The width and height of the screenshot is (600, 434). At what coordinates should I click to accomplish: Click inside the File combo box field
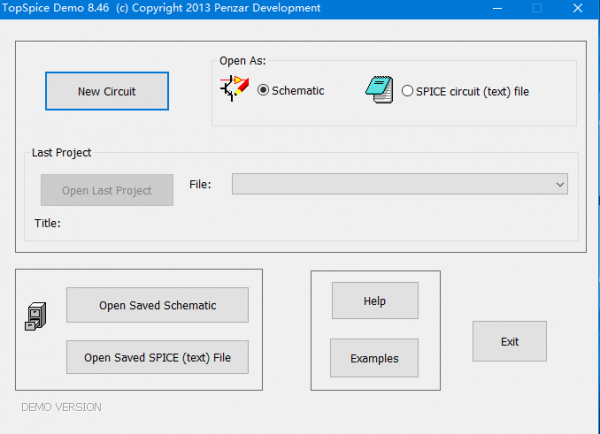coord(390,185)
